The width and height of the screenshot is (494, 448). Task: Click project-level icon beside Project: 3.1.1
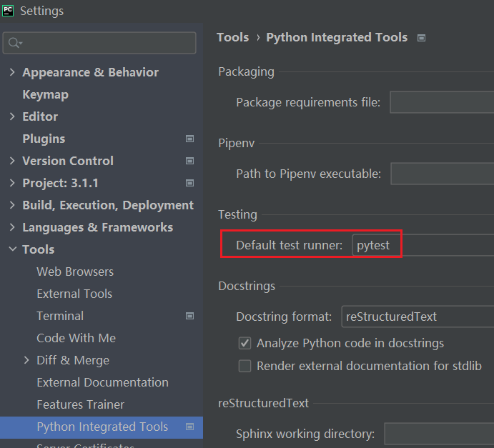pyautogui.click(x=189, y=183)
